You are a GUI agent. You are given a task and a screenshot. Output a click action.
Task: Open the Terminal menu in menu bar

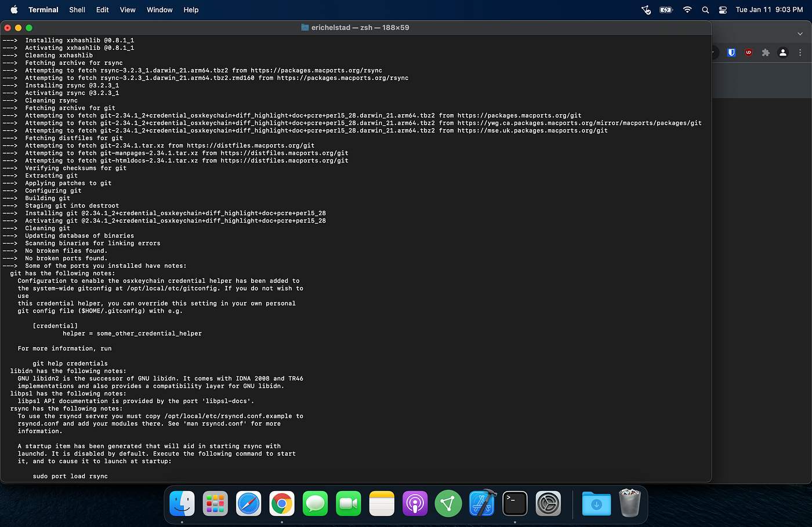pyautogui.click(x=43, y=10)
